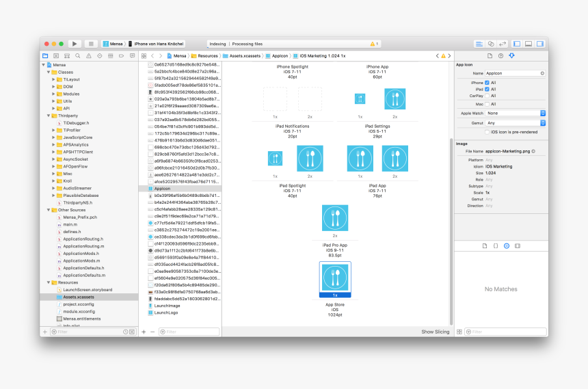Open the Quick Help inspector
The image size is (588, 389).
[x=500, y=55]
